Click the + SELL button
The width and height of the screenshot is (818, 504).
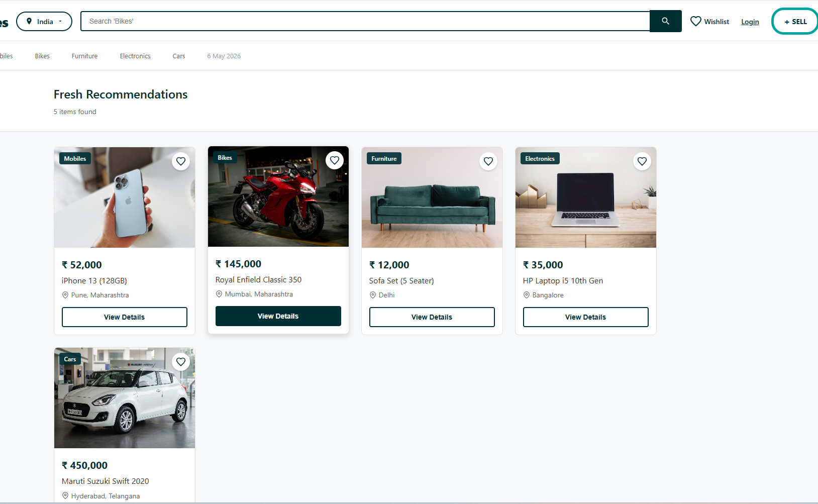[x=795, y=22]
